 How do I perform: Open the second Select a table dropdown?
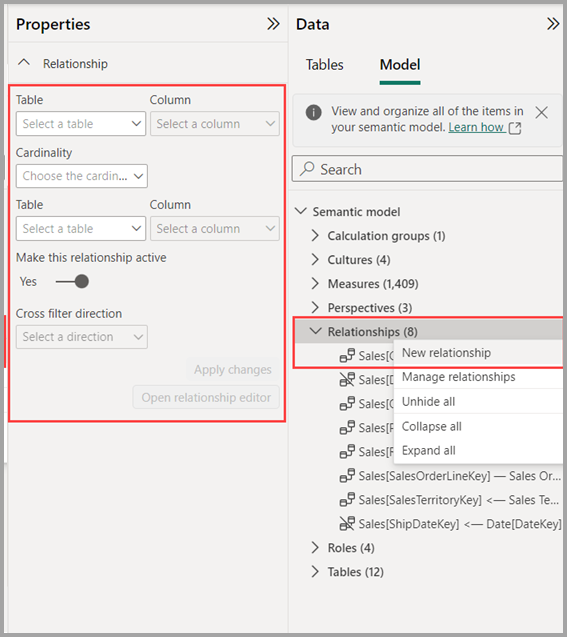pyautogui.click(x=81, y=229)
